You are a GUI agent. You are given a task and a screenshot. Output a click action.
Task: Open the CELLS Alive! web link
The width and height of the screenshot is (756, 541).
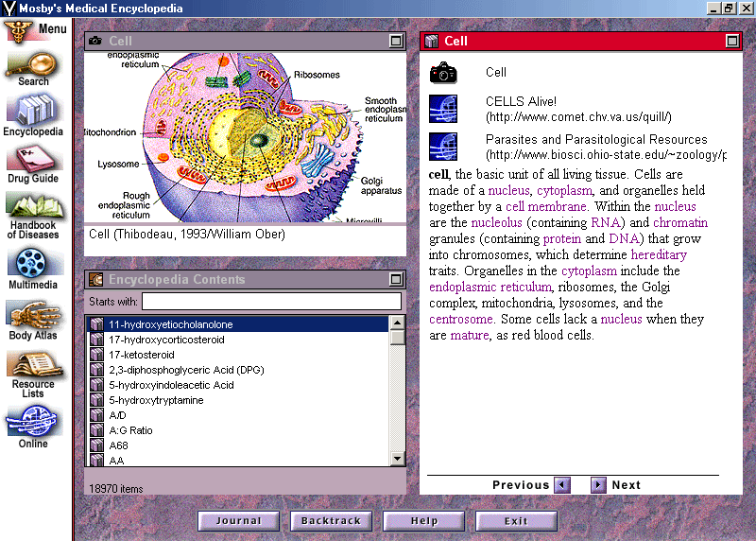click(x=578, y=109)
